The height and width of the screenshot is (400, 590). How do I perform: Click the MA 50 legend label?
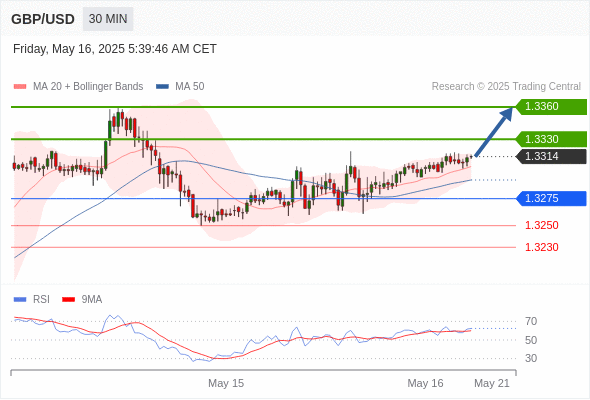(x=190, y=87)
